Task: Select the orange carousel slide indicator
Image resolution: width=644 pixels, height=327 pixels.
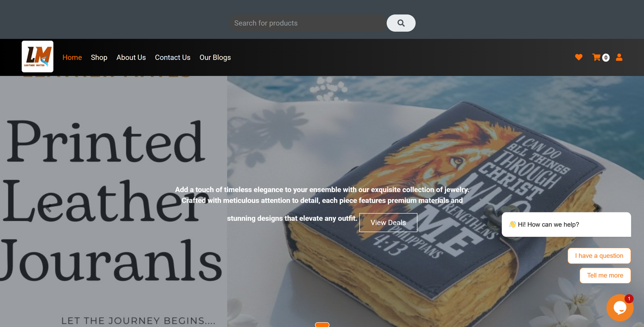Action: pos(322,325)
